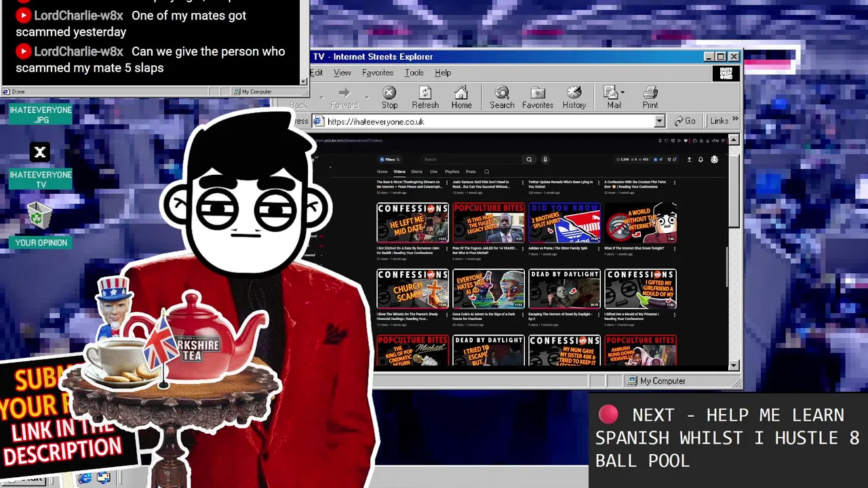Switch to the Posts channel tab
Screen dimensions: 868x488
pyautogui.click(x=471, y=171)
